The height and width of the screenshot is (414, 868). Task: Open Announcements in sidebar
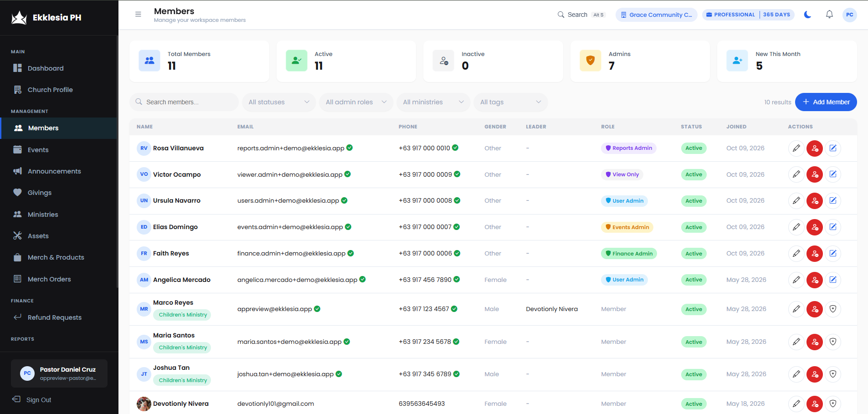tap(59, 171)
